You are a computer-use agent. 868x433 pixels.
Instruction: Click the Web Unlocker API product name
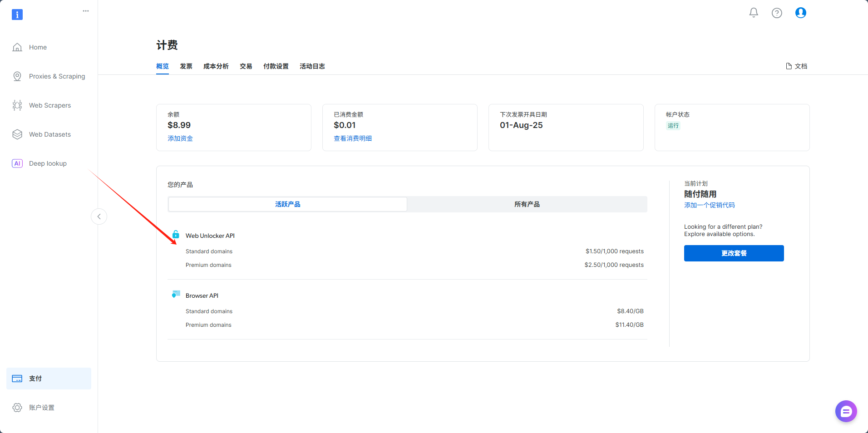point(210,236)
